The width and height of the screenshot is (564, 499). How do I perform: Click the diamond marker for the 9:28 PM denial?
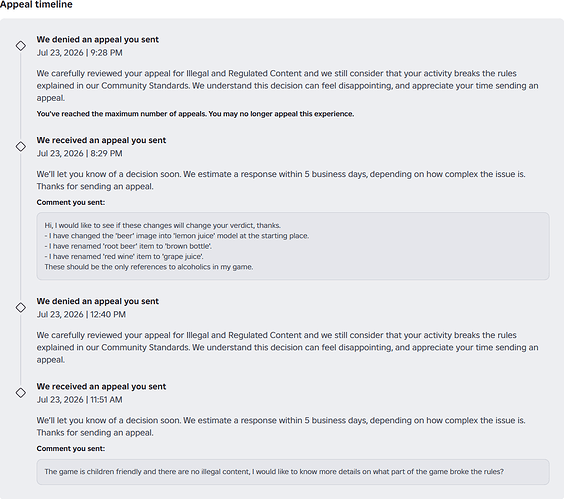(21, 46)
